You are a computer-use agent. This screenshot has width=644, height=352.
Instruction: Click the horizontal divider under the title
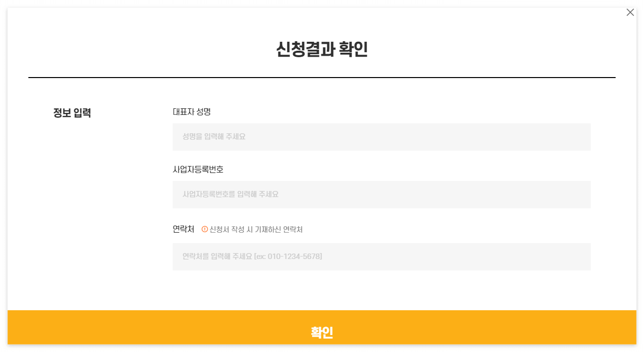pos(322,77)
